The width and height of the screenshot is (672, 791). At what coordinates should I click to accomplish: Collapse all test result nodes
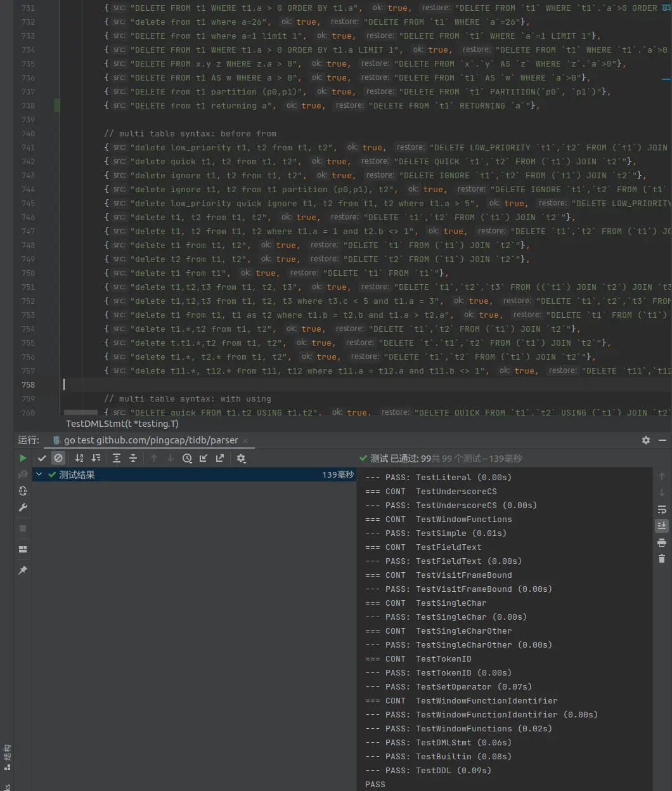tap(133, 458)
